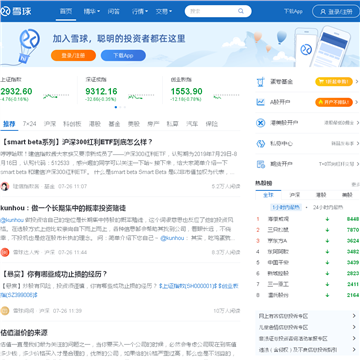Open the 悬赏 stop-loss experience post title
This screenshot has height=360, width=360.
click(x=54, y=274)
